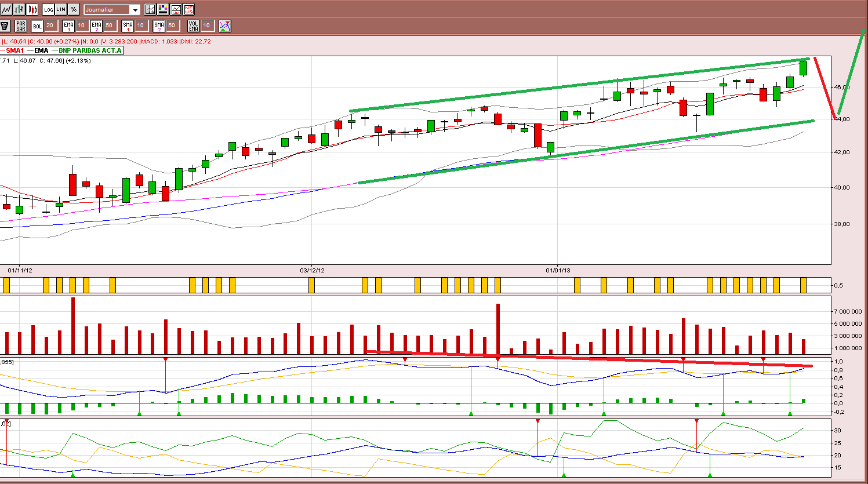The image size is (868, 484).
Task: Click the 01/11/12 date label
Action: point(20,270)
